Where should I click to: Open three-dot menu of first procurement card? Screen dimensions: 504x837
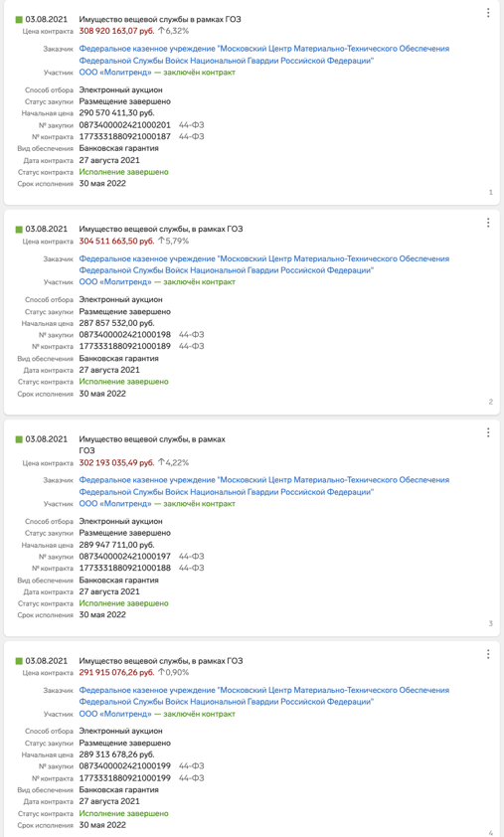pos(488,13)
